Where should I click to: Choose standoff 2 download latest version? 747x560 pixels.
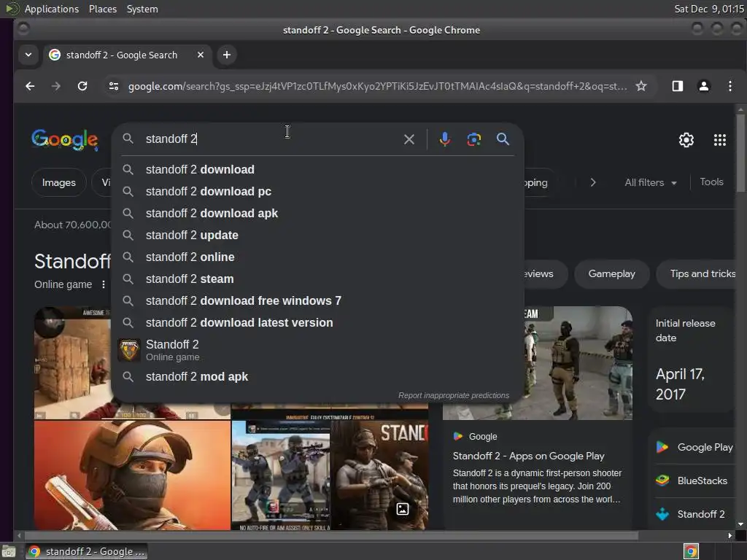pos(317,323)
